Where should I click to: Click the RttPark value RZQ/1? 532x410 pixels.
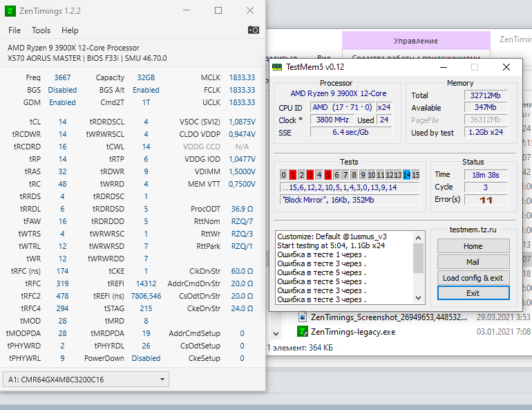(x=242, y=246)
